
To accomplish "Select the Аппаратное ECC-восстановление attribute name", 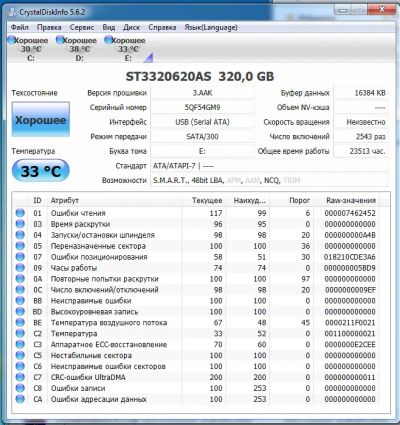I will pos(109,344).
